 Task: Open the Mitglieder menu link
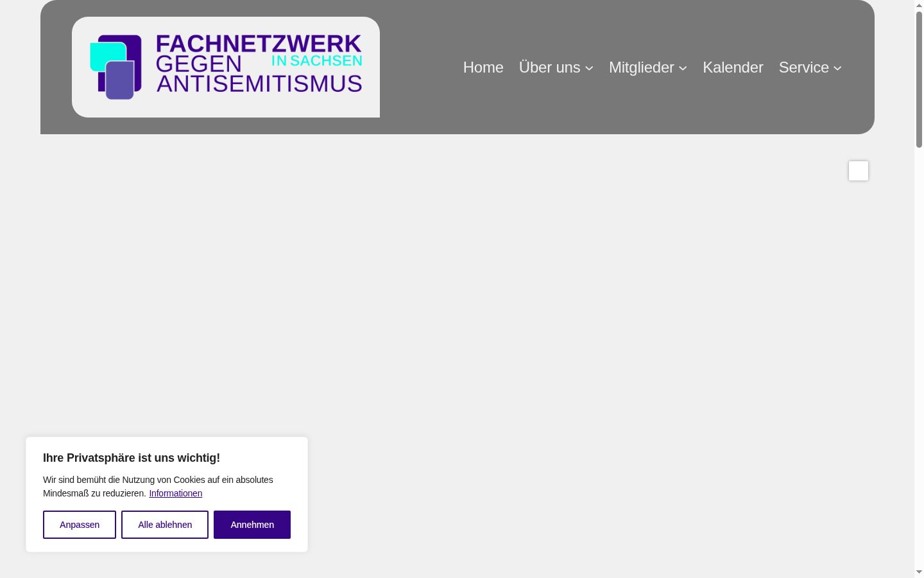(x=642, y=67)
